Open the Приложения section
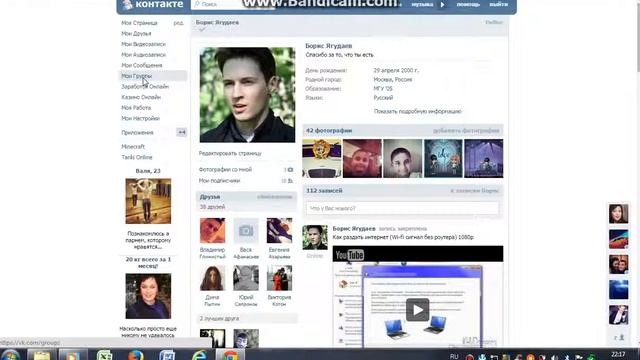 coord(137,133)
